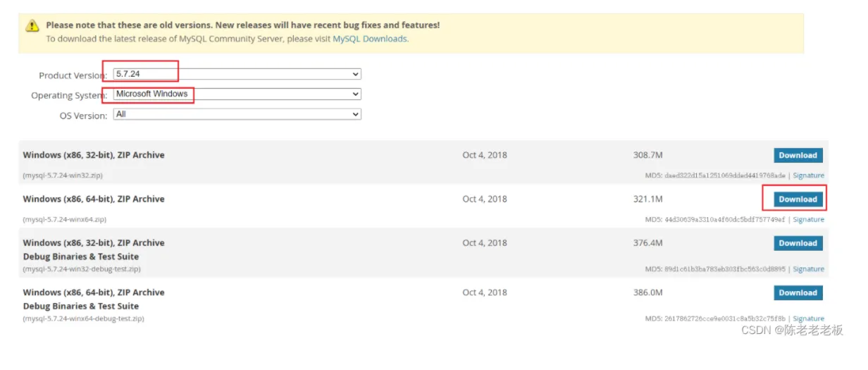Expand the OS Version dropdown
The width and height of the screenshot is (868, 370).
point(237,114)
